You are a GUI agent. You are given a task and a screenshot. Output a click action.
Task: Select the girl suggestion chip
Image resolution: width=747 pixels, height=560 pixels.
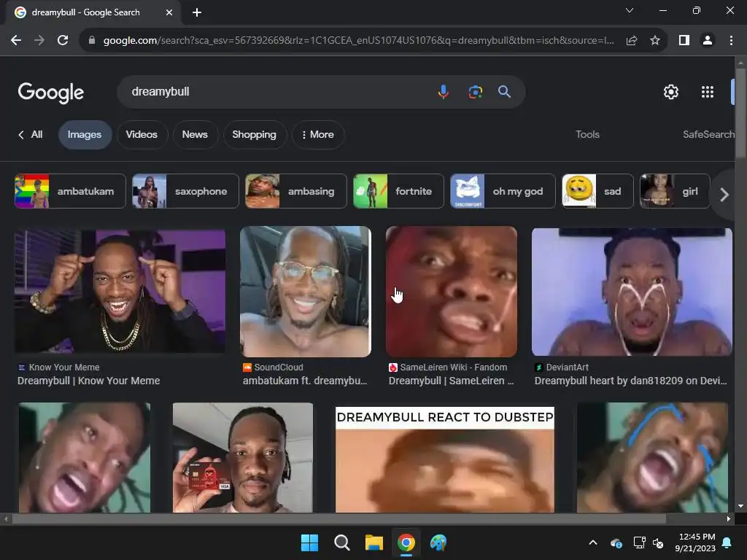point(675,191)
